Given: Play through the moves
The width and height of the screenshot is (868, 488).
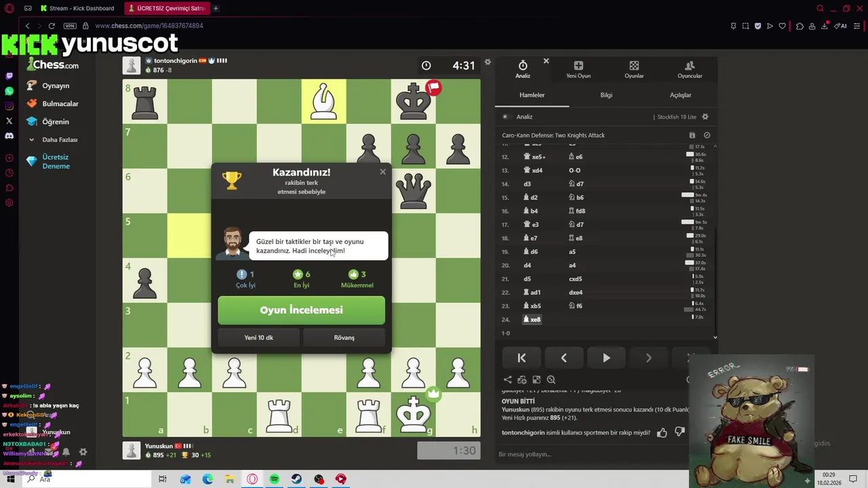Looking at the screenshot, I should click(606, 358).
